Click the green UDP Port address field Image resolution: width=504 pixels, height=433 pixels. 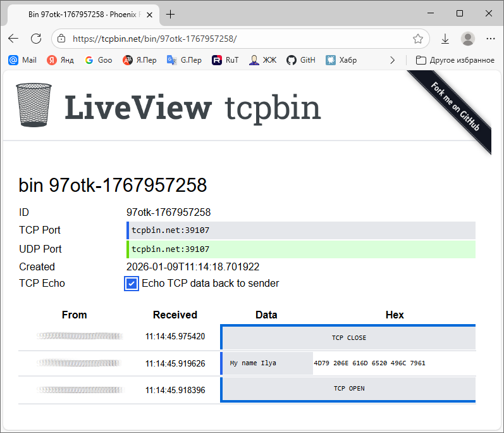301,249
